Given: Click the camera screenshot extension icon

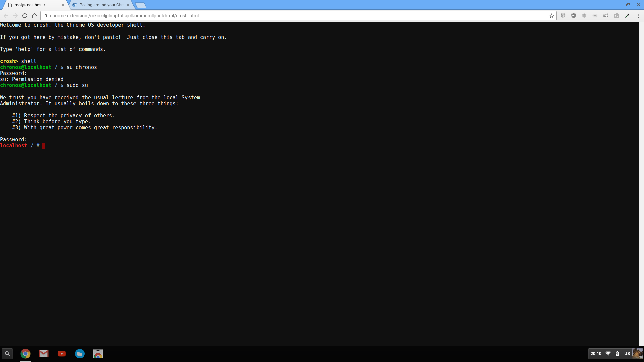Looking at the screenshot, I should tap(616, 16).
